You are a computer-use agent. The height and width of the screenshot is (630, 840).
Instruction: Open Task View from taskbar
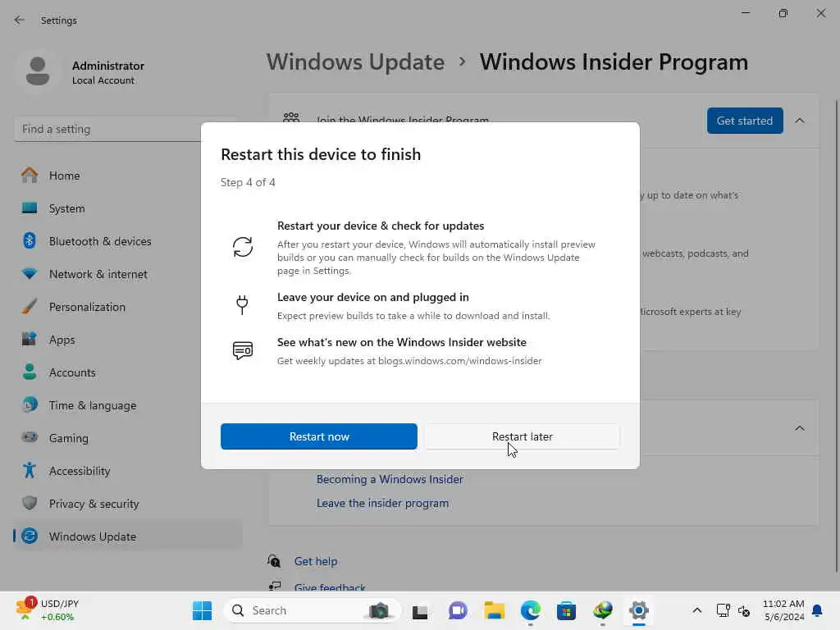(420, 610)
